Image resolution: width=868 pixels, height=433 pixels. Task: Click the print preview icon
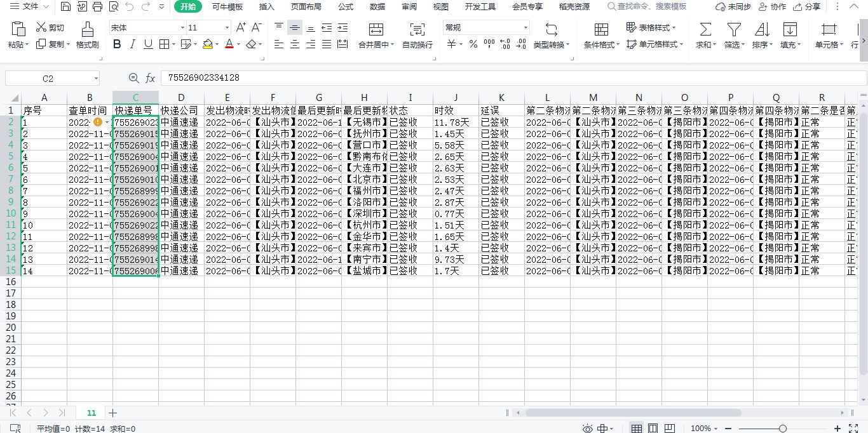[113, 7]
